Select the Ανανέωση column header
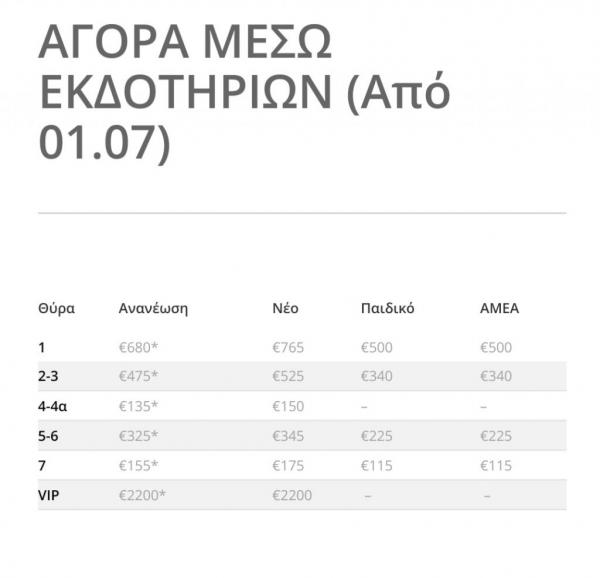600x578 pixels. (x=153, y=308)
